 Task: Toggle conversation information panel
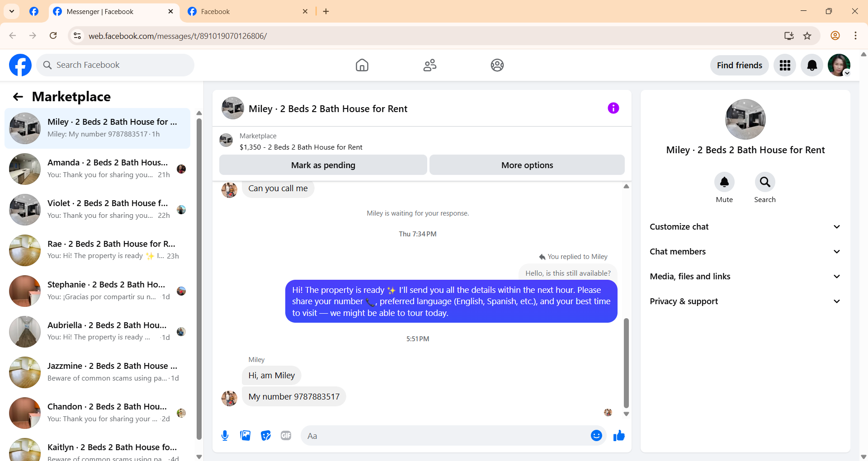pyautogui.click(x=613, y=108)
